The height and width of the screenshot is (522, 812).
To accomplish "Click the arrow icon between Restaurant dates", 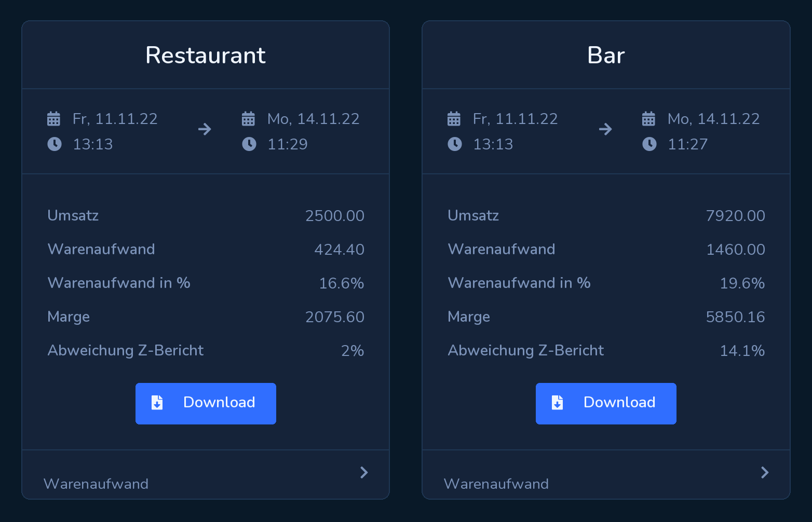I will coord(205,129).
